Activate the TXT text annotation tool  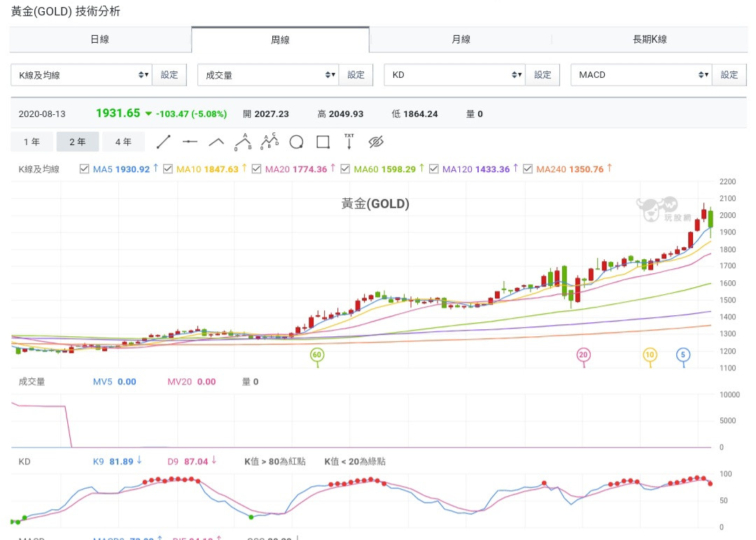point(349,142)
